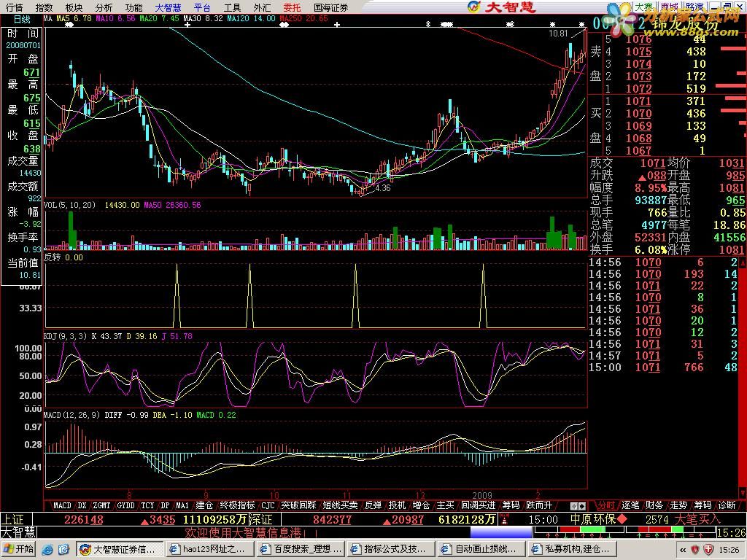Switch to the MA1 indicator tab
The height and width of the screenshot is (560, 747).
click(182, 505)
